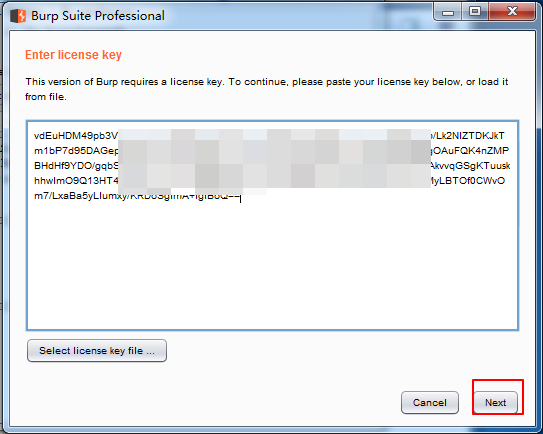Cancel the license key entry
This screenshot has height=434, width=543.
point(430,402)
